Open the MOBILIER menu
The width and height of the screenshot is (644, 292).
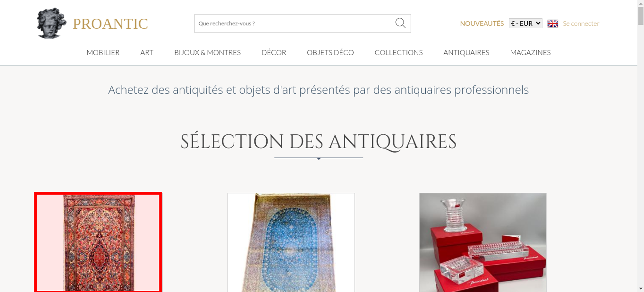[103, 52]
